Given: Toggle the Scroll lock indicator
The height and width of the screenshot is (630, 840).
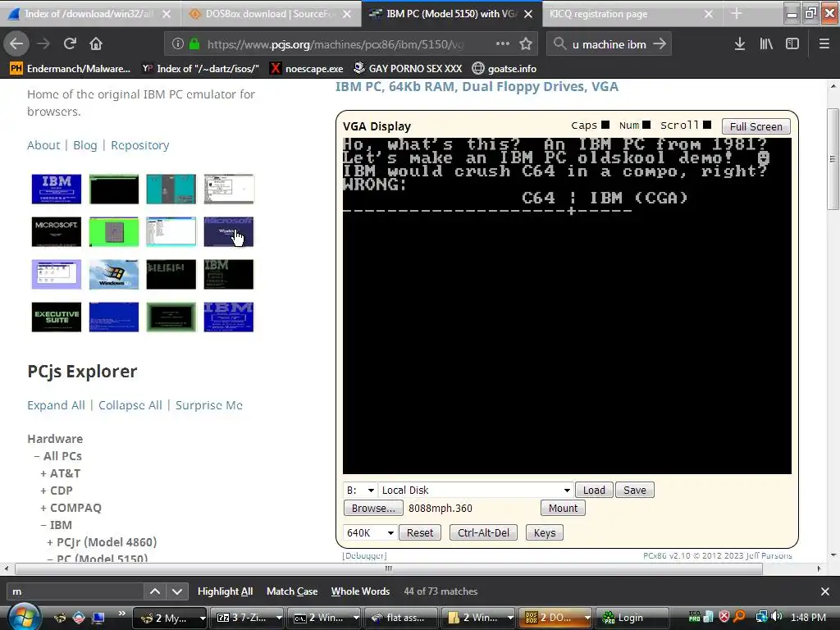Looking at the screenshot, I should click(x=706, y=125).
